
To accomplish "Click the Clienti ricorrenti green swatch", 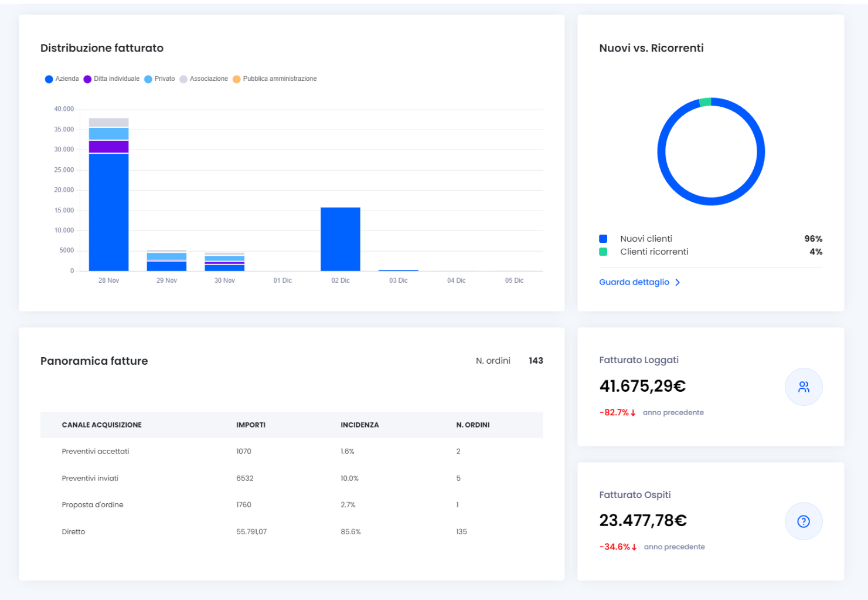I will [603, 252].
